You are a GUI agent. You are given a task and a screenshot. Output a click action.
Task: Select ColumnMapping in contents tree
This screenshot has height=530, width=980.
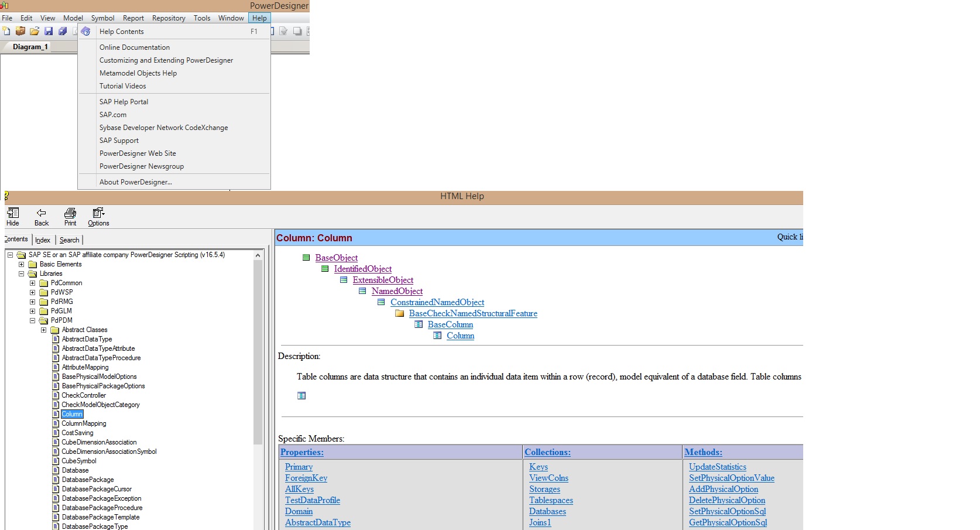84,423
